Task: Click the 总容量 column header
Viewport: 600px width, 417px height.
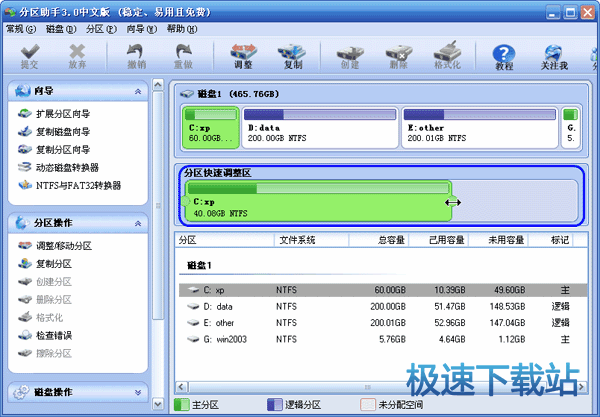Action: coord(379,240)
